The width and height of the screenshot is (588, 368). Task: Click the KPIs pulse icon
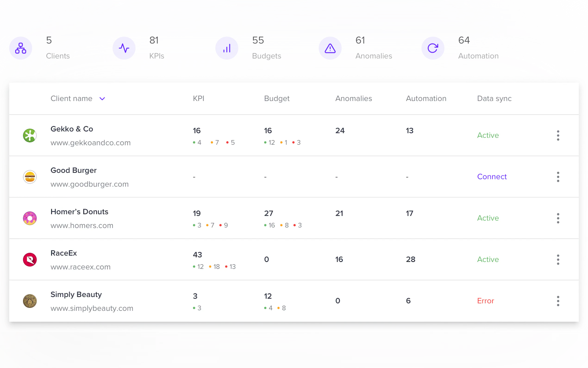click(x=124, y=48)
